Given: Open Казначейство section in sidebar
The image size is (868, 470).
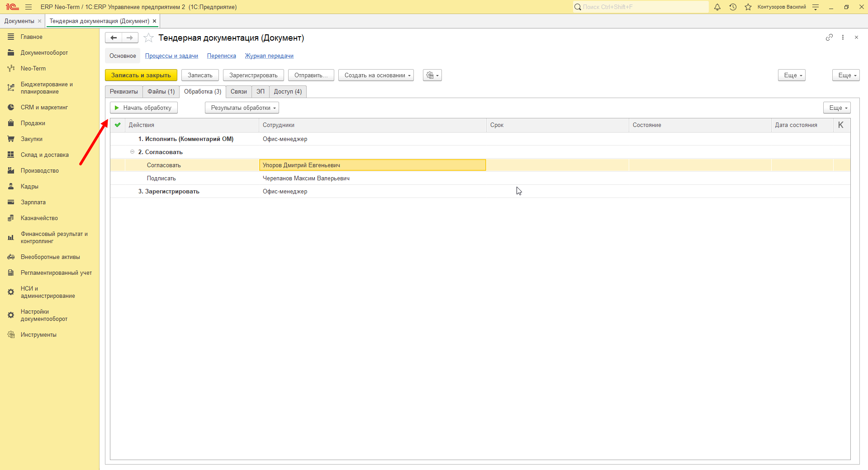Looking at the screenshot, I should pyautogui.click(x=39, y=218).
